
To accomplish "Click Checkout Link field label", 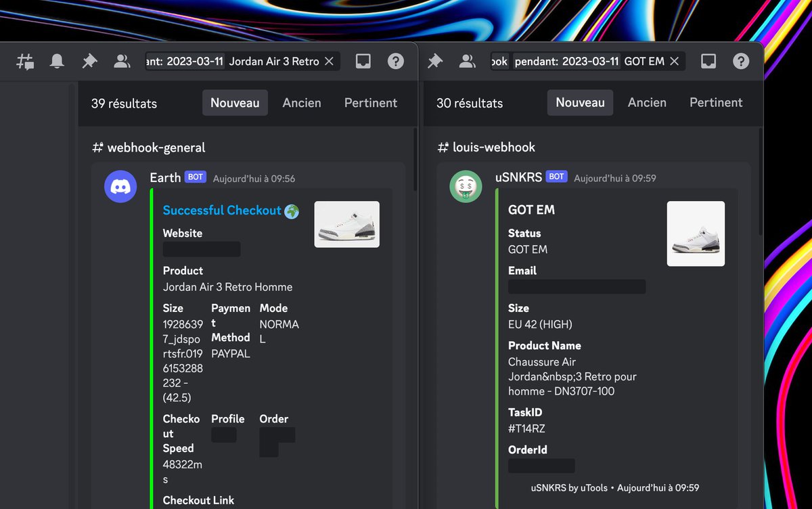I will (x=198, y=500).
